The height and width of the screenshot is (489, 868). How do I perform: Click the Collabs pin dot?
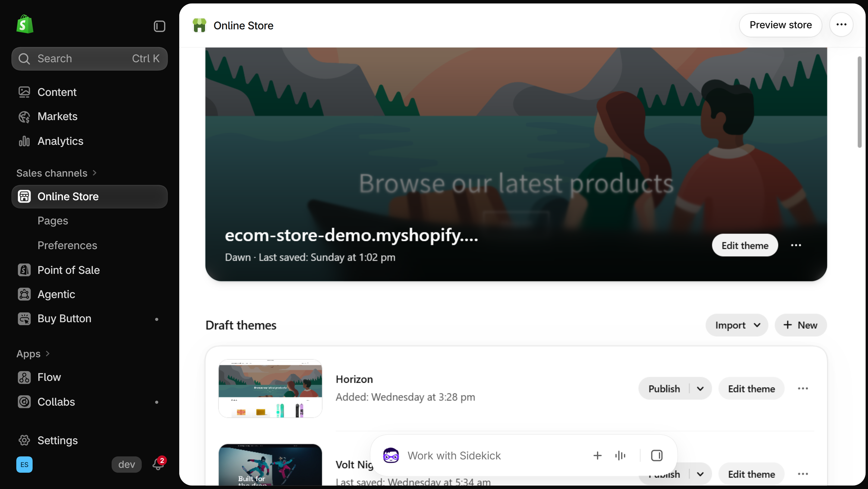[157, 402]
